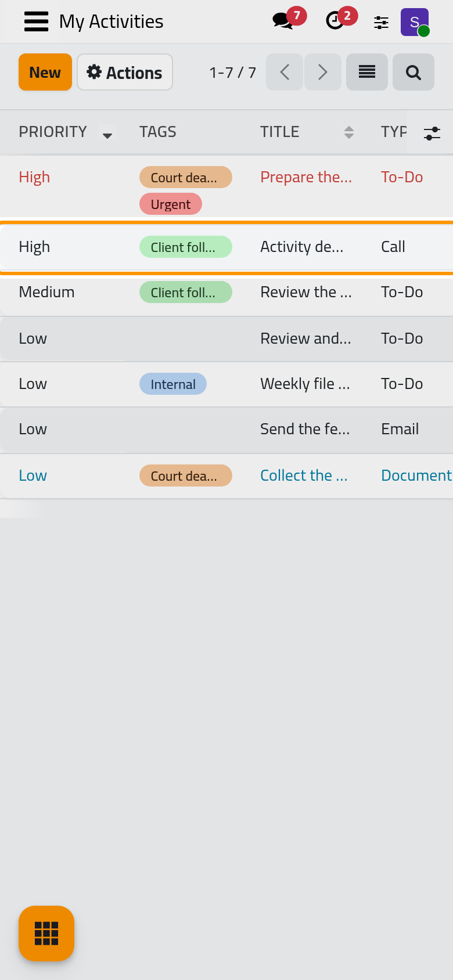Expand the Priority column sort dropdown
Screen dimensions: 453x980
[x=107, y=135]
